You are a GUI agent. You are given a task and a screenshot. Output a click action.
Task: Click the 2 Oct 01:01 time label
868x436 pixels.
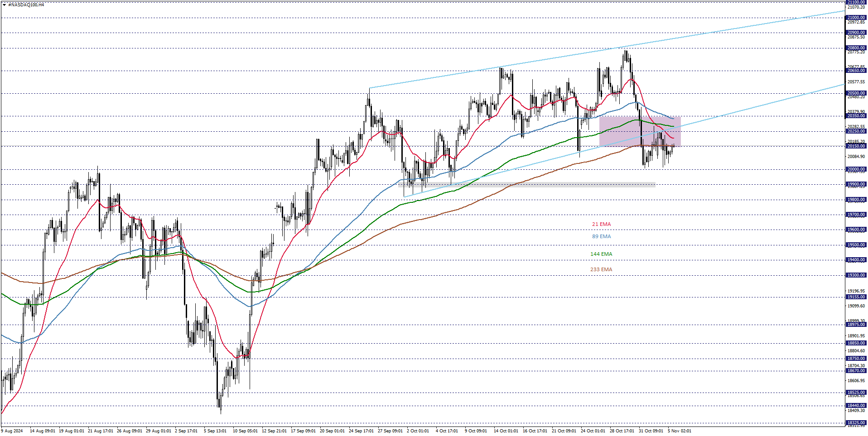tap(418, 431)
